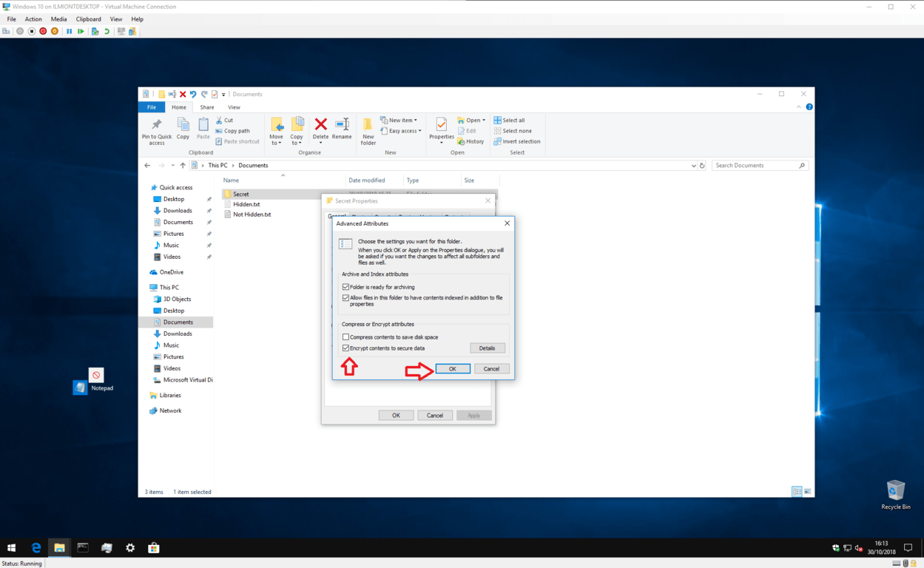
Task: Open the Clipboard menu in VM Connection
Action: pyautogui.click(x=89, y=19)
